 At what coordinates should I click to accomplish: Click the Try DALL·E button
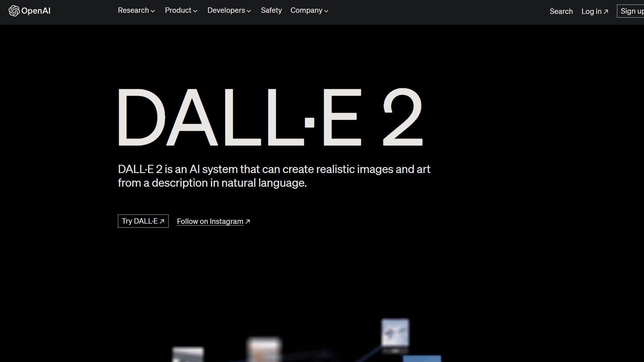pyautogui.click(x=143, y=221)
